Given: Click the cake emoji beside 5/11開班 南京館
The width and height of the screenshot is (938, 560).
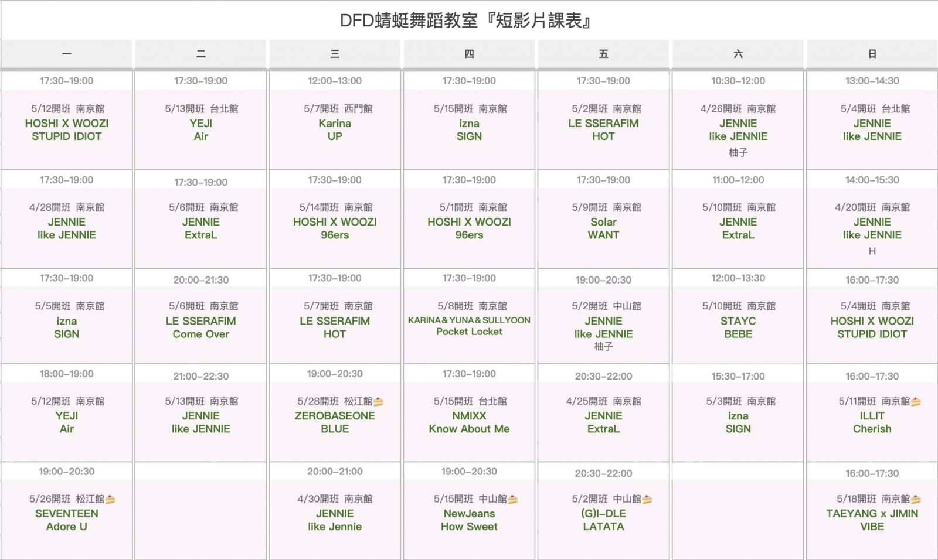Looking at the screenshot, I should coord(916,402).
